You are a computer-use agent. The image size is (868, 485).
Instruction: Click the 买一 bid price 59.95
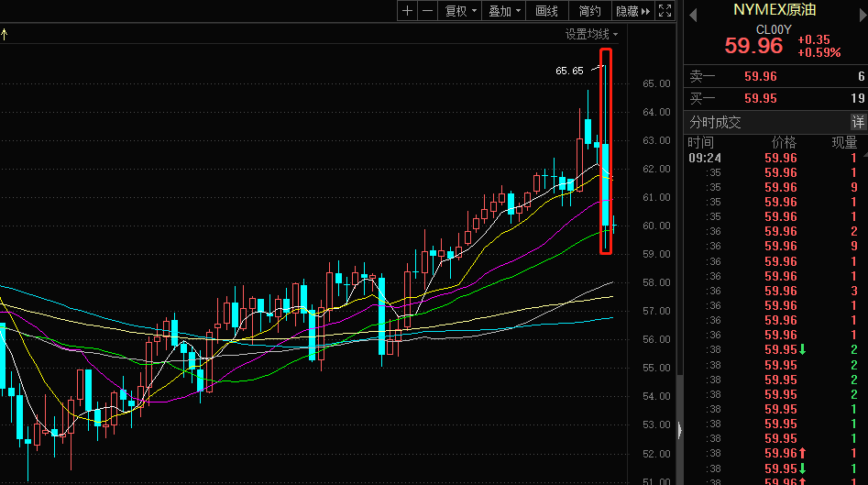point(761,98)
